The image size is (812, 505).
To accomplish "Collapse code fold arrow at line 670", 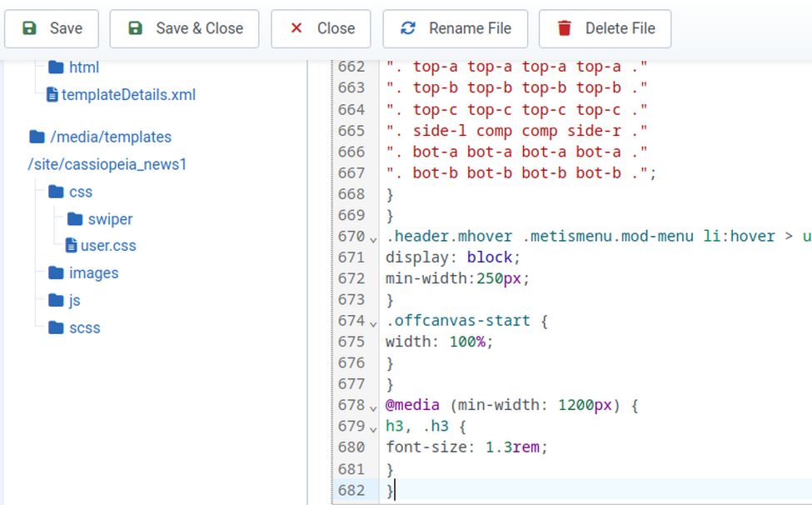I will [x=373, y=238].
